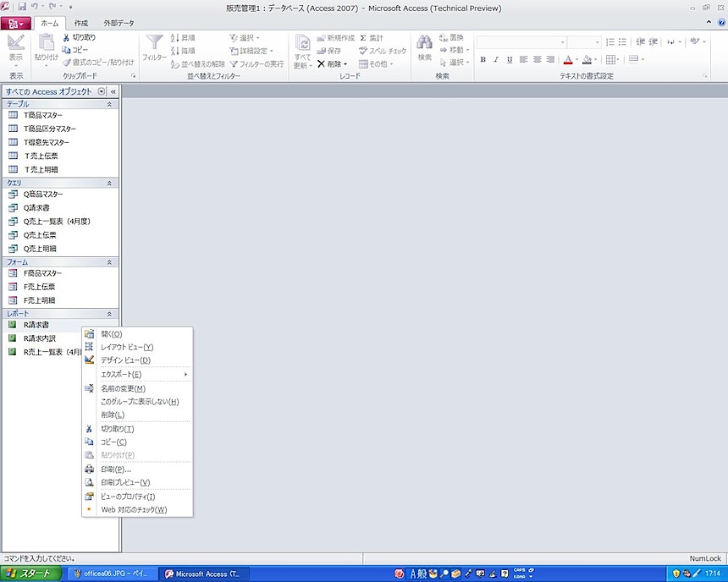Toggle Bold formatting

coord(483,59)
